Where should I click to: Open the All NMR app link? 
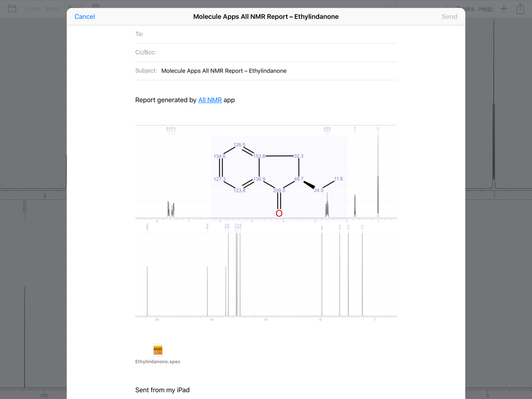tap(210, 100)
